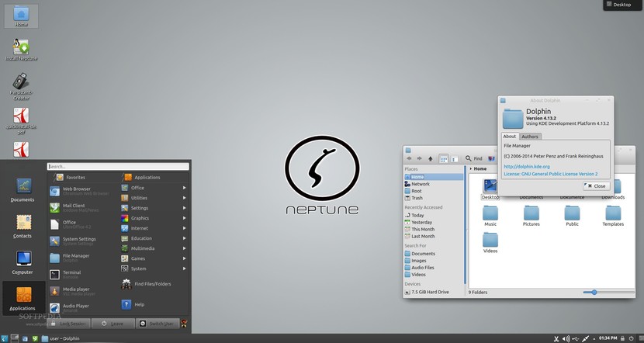Screen dimensions: 644x343
Task: Launch Audio Player from Favorites
Action: (x=83, y=308)
